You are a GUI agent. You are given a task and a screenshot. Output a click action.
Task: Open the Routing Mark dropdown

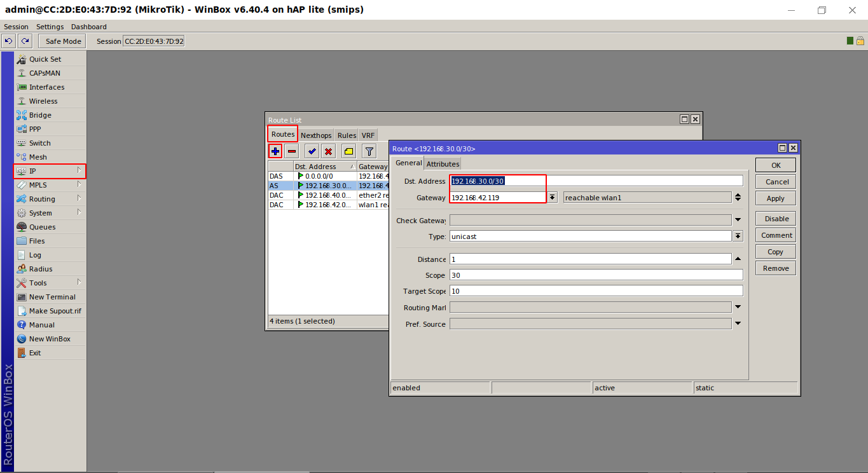pos(737,306)
